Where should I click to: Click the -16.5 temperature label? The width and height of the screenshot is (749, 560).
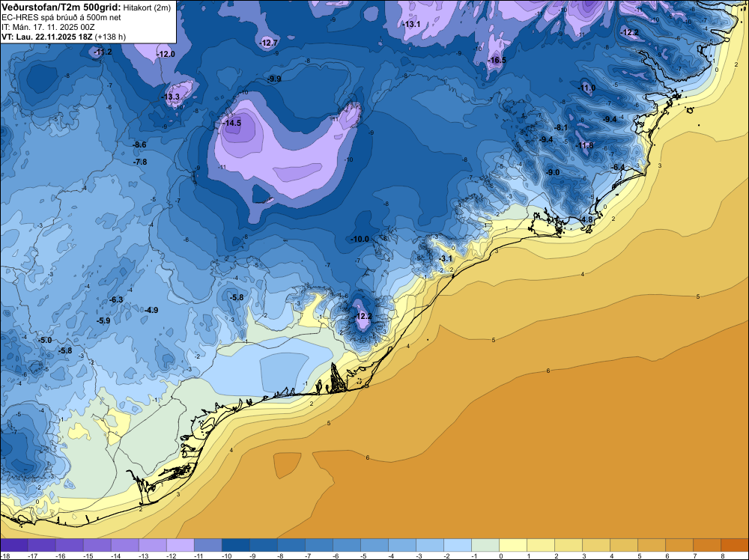click(x=497, y=60)
